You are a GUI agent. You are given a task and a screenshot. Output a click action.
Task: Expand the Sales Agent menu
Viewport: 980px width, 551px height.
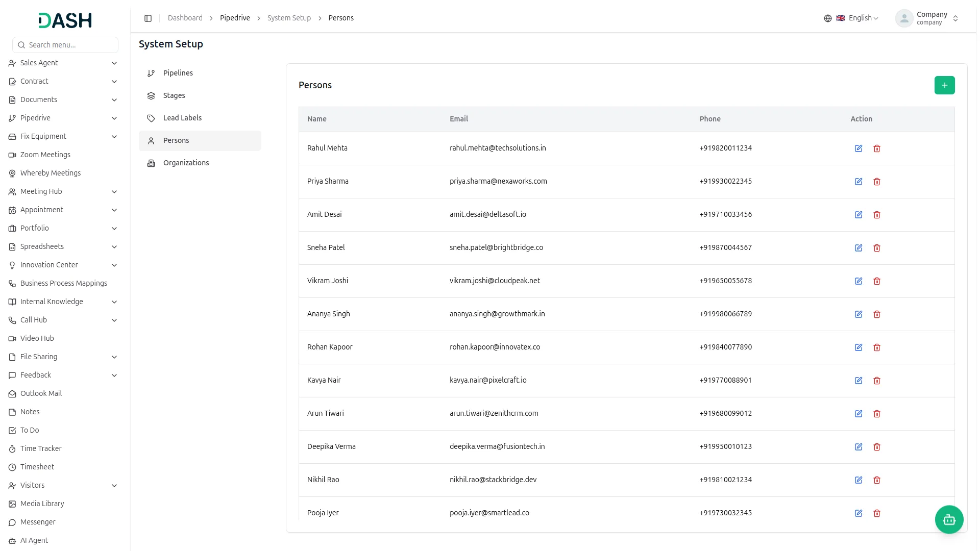pyautogui.click(x=63, y=63)
